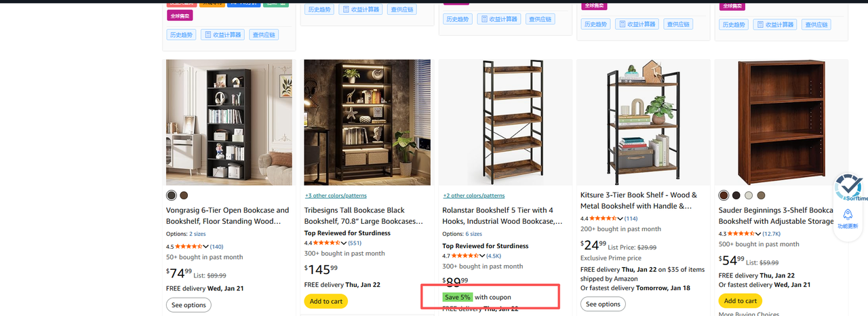Viewport: 868px width, 316px height.
Task: Click 历史趋势 button above the Vongrasig bookcase
Action: click(181, 35)
